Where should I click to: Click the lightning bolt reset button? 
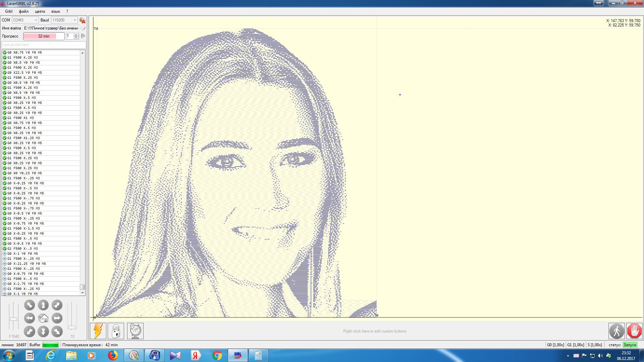(98, 331)
